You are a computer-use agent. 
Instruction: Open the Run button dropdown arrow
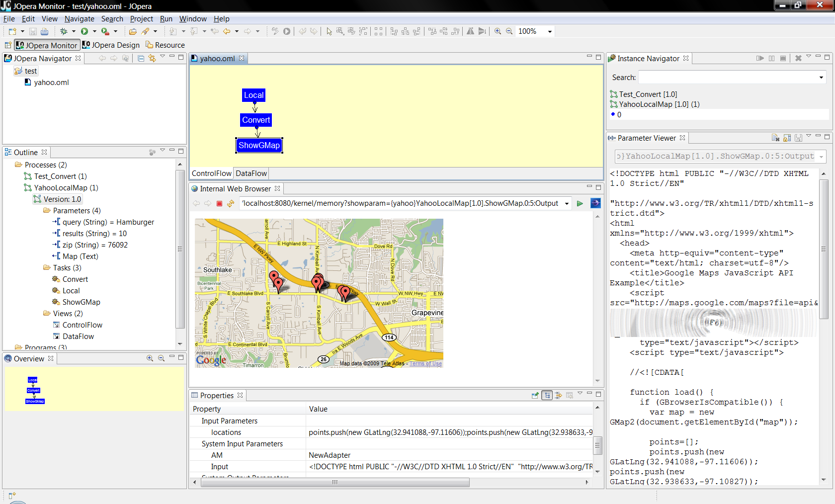pos(94,31)
